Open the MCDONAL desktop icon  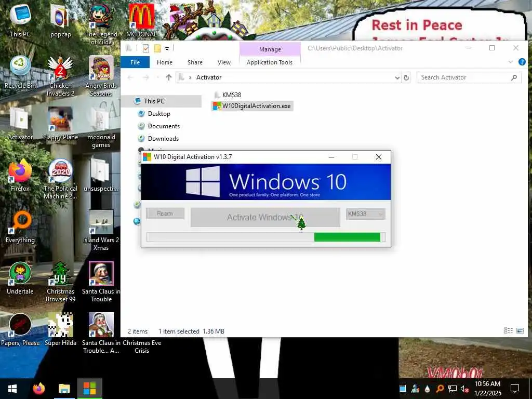coord(141,20)
